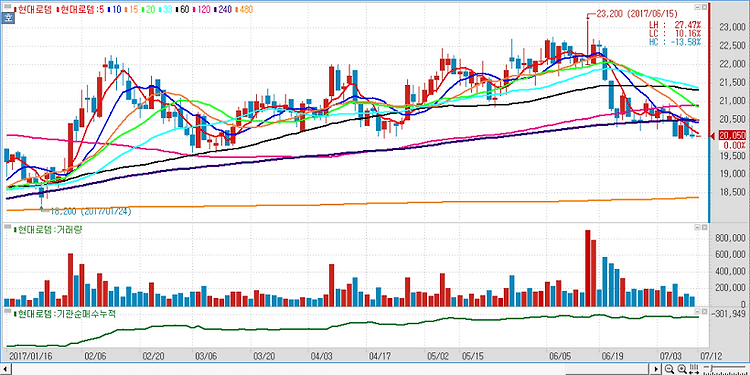Select the purple 240 moving average legend
The width and height of the screenshot is (750, 375).
click(224, 9)
